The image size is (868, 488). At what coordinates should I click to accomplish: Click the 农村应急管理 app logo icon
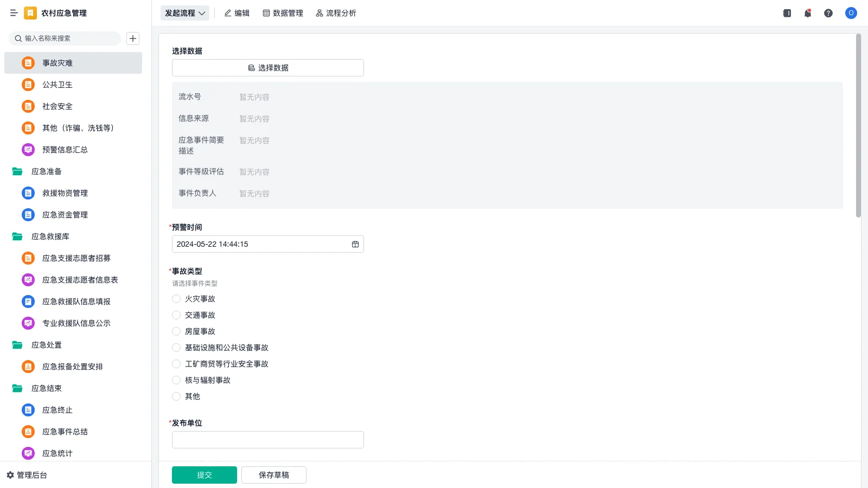[x=30, y=13]
